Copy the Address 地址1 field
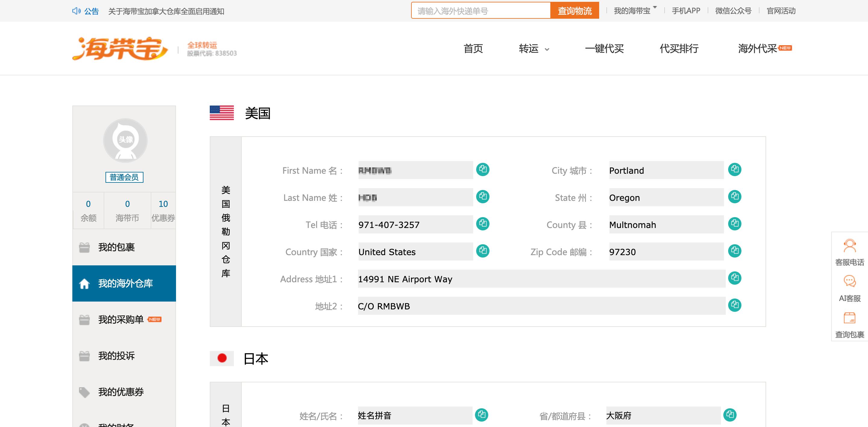This screenshot has width=868, height=427. 735,278
